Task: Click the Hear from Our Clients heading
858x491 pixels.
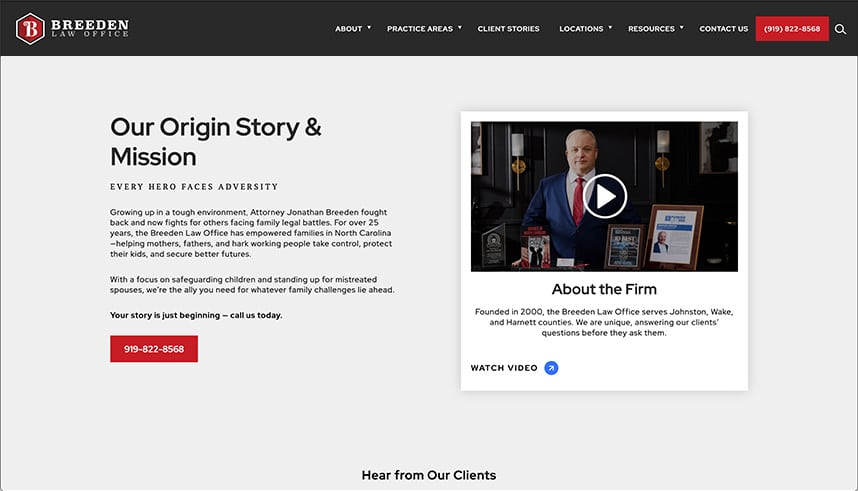Action: 428,475
